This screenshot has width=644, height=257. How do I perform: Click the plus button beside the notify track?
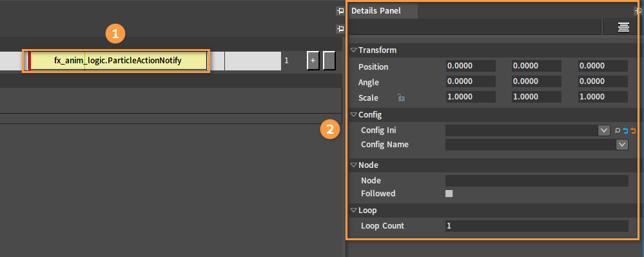pyautogui.click(x=313, y=61)
